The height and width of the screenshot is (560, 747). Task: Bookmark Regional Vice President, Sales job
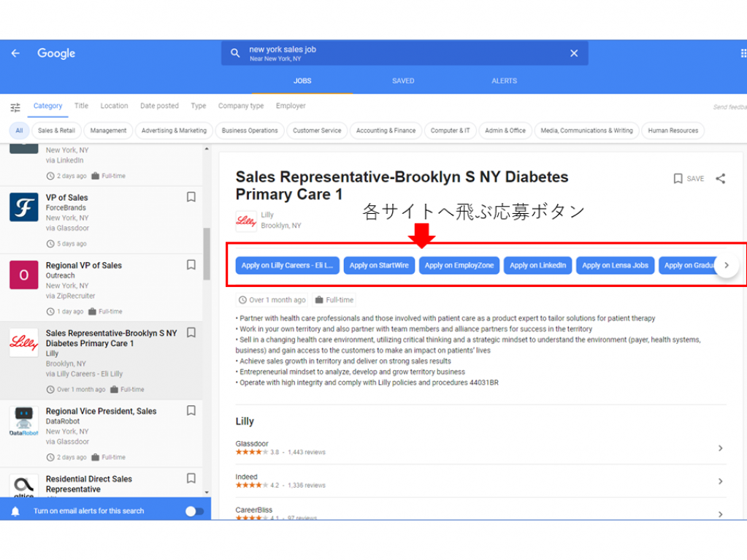[x=191, y=410]
